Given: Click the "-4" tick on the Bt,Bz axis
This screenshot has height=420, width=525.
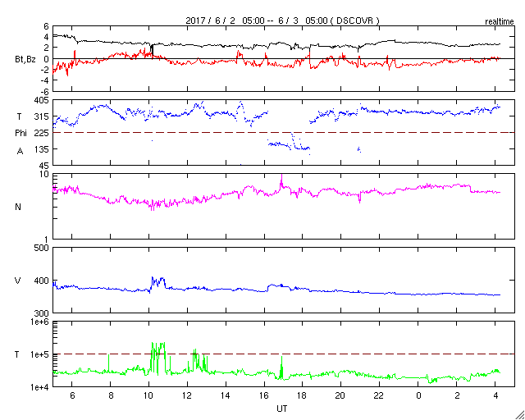Looking at the screenshot, I should click(x=45, y=80).
